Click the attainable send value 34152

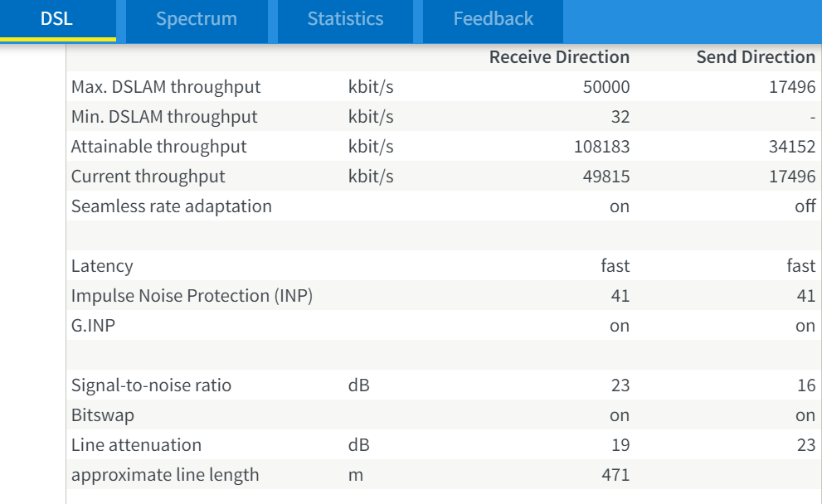[x=793, y=147]
